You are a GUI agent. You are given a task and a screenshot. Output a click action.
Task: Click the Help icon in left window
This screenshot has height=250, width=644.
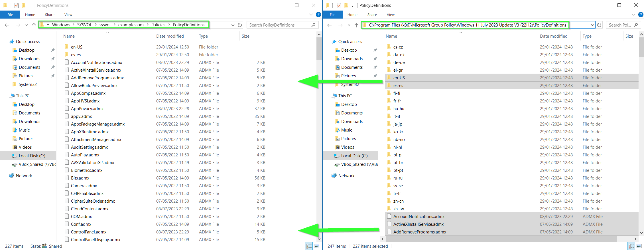point(318,15)
